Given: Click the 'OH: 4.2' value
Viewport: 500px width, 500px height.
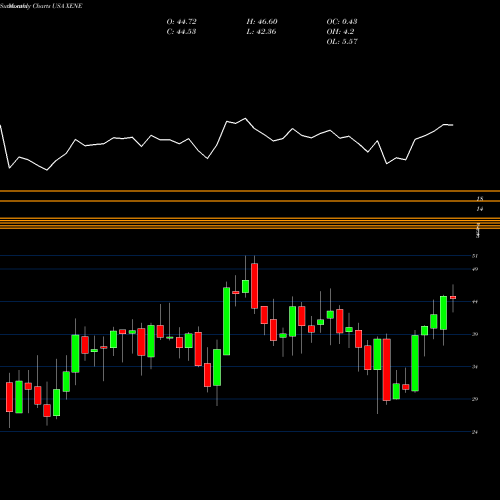Looking at the screenshot, I should [340, 32].
